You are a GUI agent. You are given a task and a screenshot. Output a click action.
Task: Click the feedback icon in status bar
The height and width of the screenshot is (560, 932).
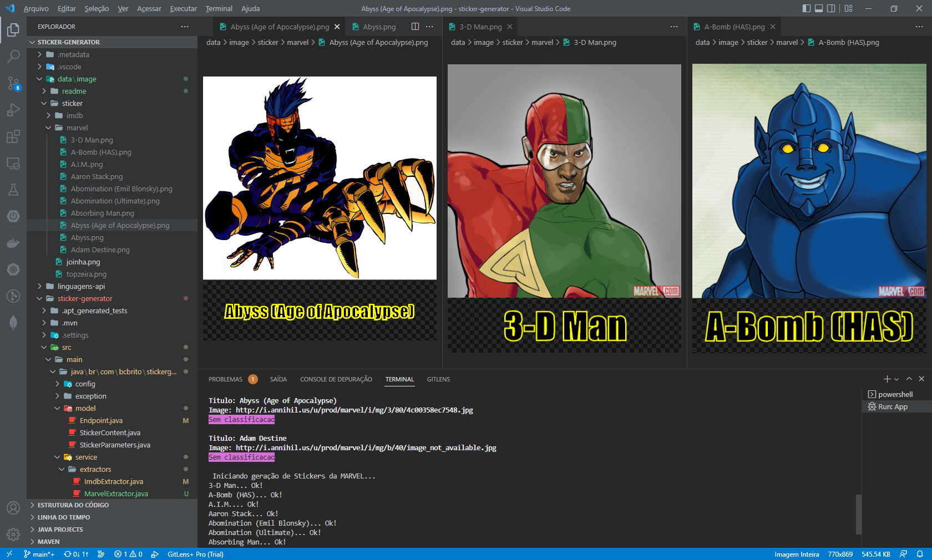pos(904,554)
